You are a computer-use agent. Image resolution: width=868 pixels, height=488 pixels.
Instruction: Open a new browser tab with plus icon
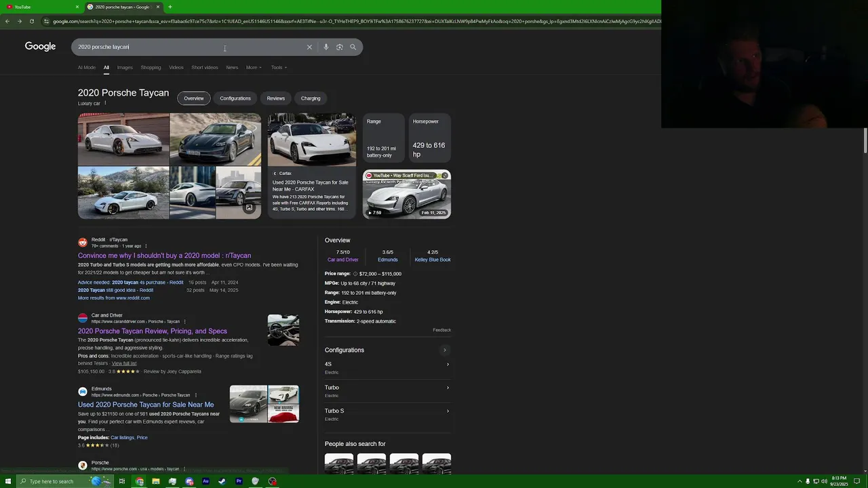[x=170, y=7]
